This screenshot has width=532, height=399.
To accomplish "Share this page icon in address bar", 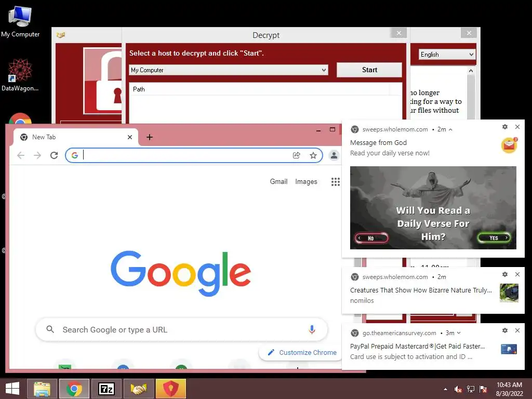I will [x=296, y=155].
